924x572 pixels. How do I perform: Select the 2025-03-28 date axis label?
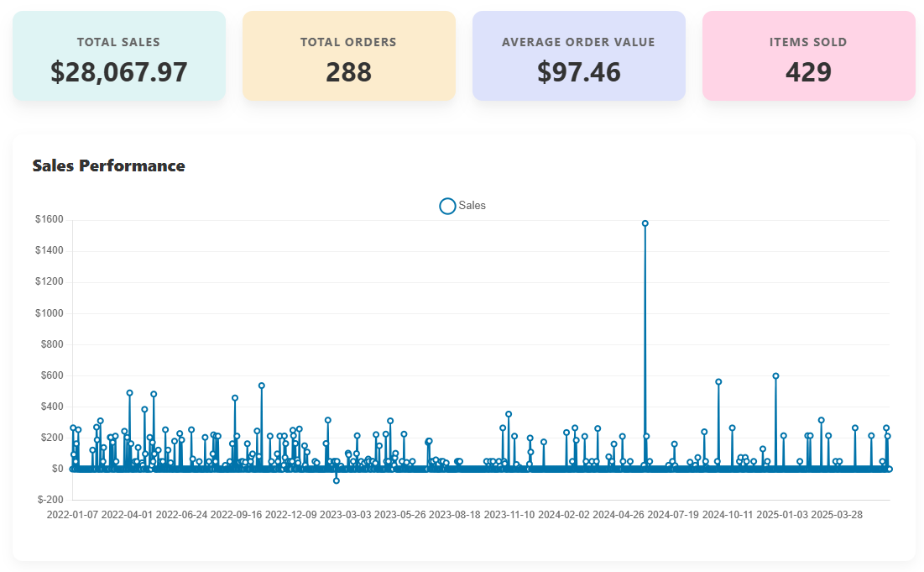coord(837,514)
